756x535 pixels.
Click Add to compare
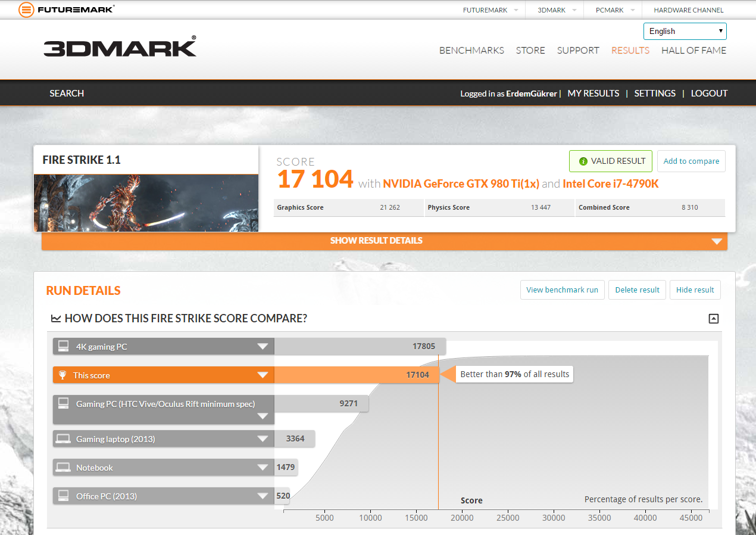691,161
